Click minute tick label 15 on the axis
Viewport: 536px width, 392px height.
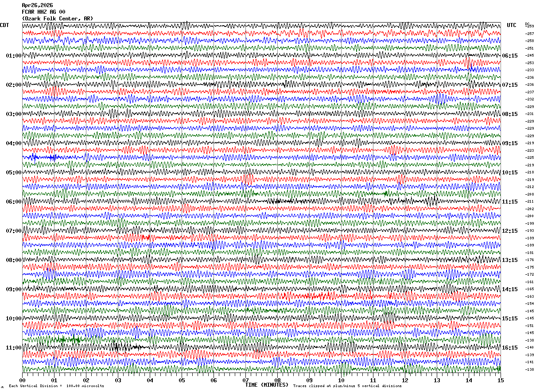click(501, 380)
